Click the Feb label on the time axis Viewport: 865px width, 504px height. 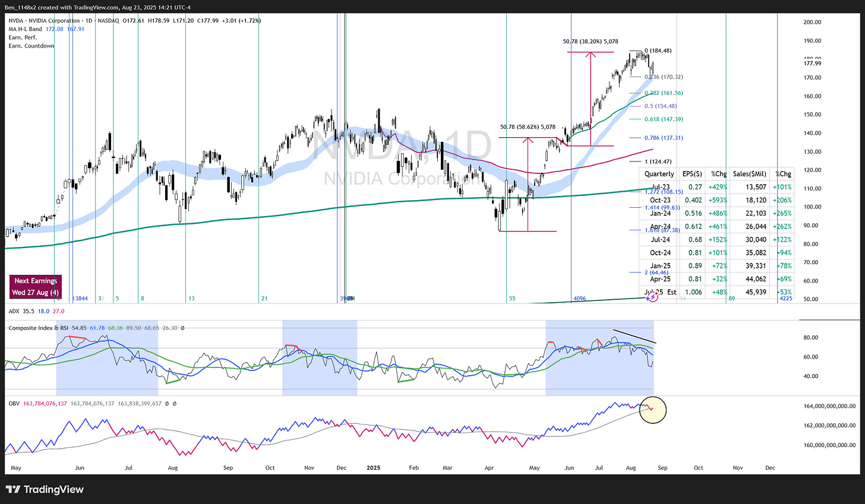pos(414,468)
